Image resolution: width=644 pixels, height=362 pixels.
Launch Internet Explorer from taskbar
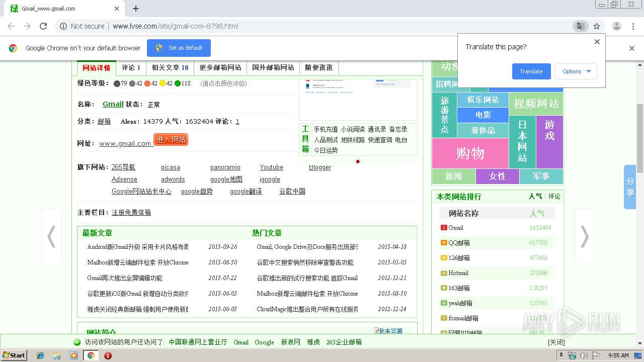click(40, 355)
